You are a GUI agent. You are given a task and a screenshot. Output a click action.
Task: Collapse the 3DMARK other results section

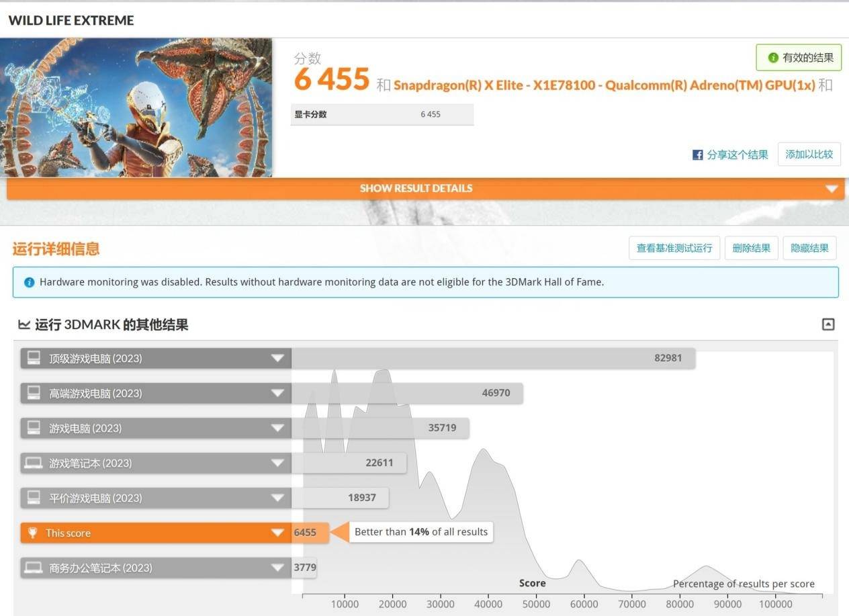point(828,324)
